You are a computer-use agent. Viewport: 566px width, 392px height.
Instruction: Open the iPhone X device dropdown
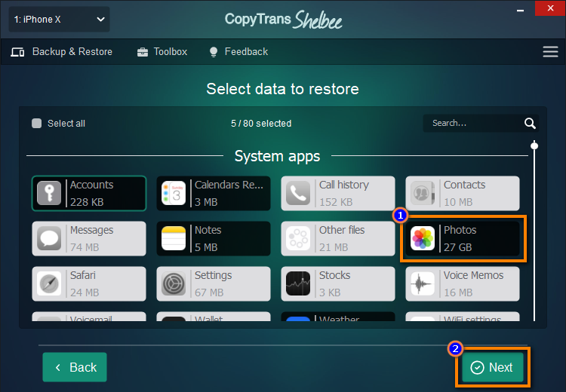(59, 20)
